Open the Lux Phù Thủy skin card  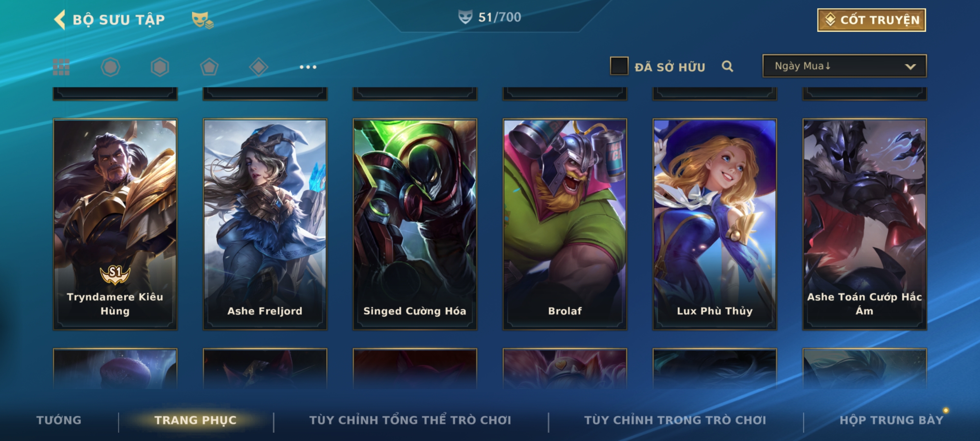pyautogui.click(x=715, y=224)
